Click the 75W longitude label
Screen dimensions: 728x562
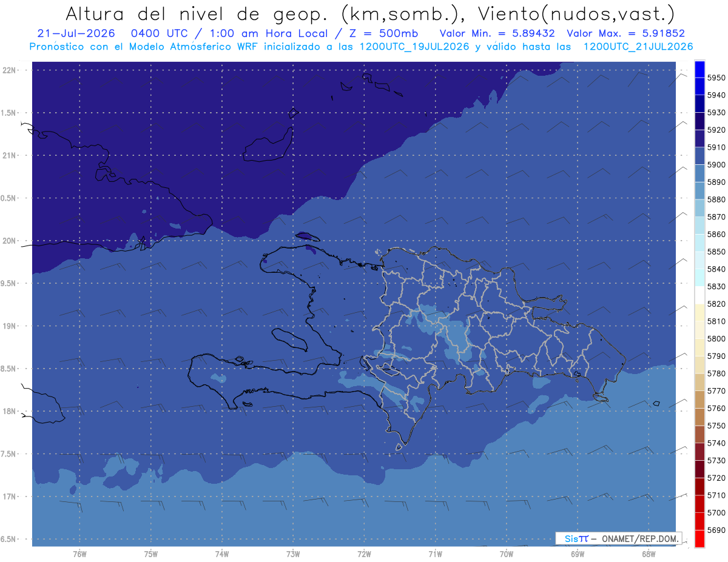click(x=151, y=554)
